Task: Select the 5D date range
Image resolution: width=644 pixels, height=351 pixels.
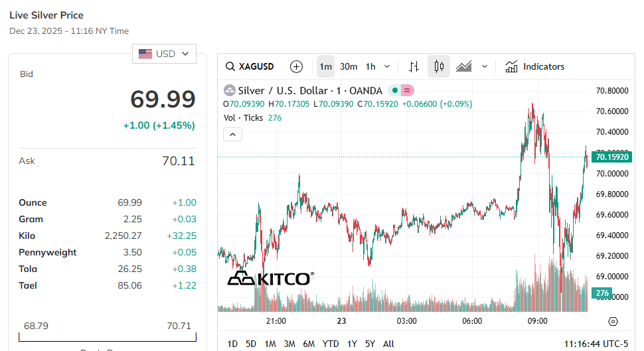Action: [251, 344]
